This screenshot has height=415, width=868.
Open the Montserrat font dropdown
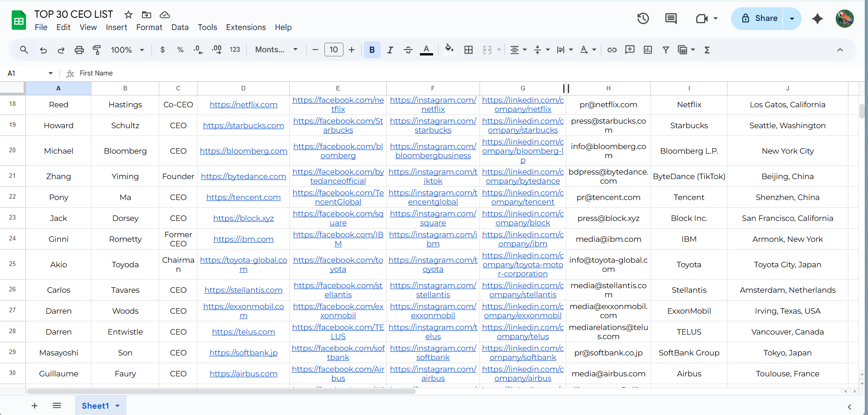[276, 50]
